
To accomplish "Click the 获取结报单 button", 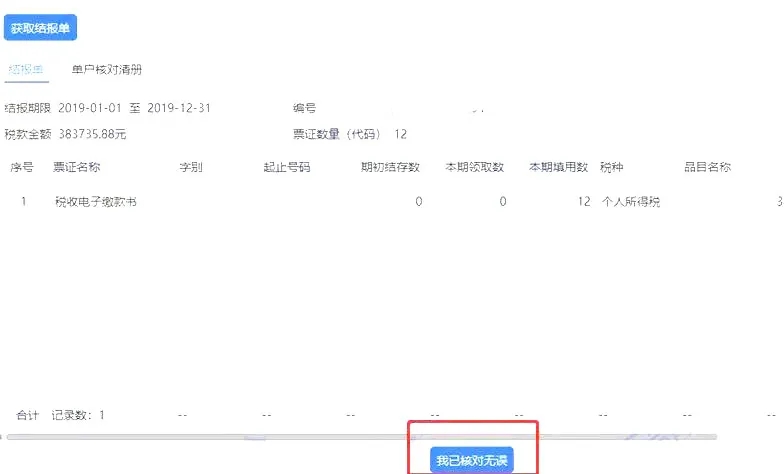I will [x=41, y=28].
